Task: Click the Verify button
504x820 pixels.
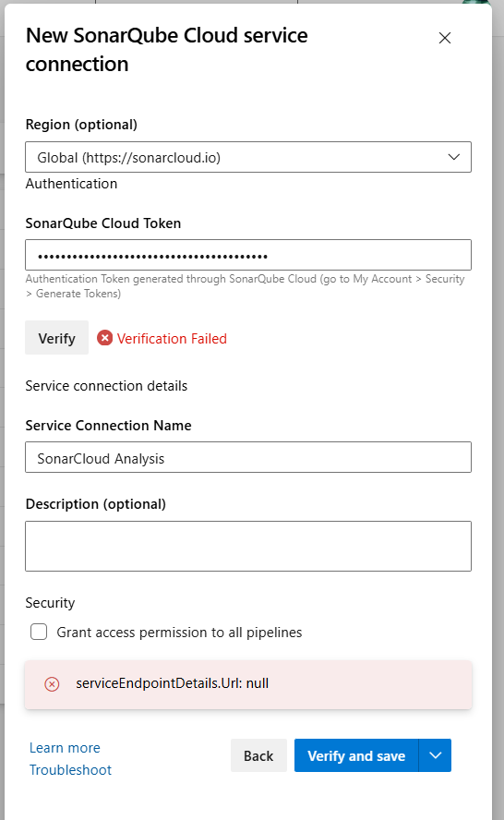Action: 56,338
